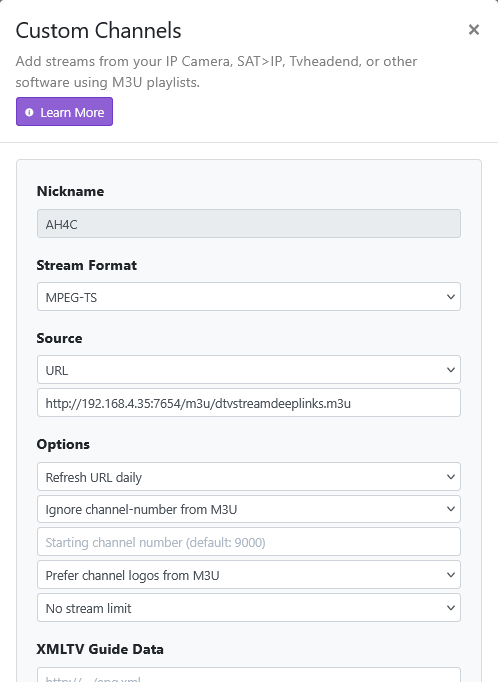This screenshot has height=682, width=498.
Task: Close the Custom Channels dialog
Action: tap(474, 30)
